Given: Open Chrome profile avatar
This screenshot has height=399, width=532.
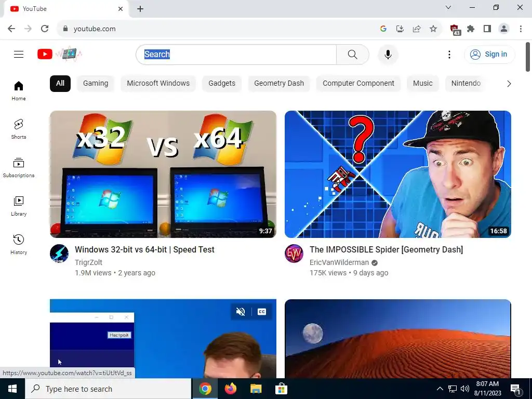Looking at the screenshot, I should [x=504, y=29].
